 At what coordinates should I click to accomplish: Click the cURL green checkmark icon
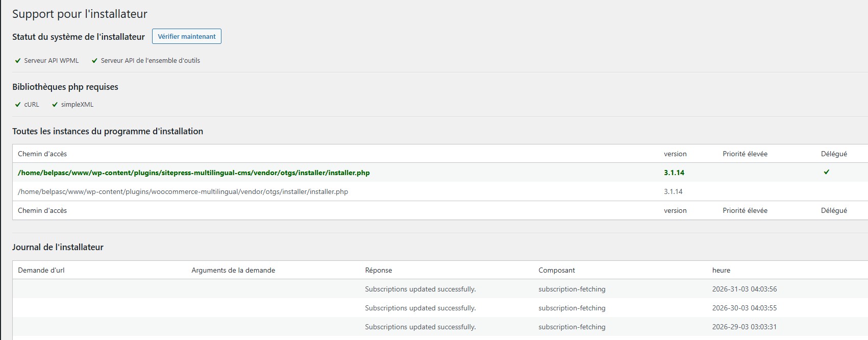pyautogui.click(x=18, y=105)
